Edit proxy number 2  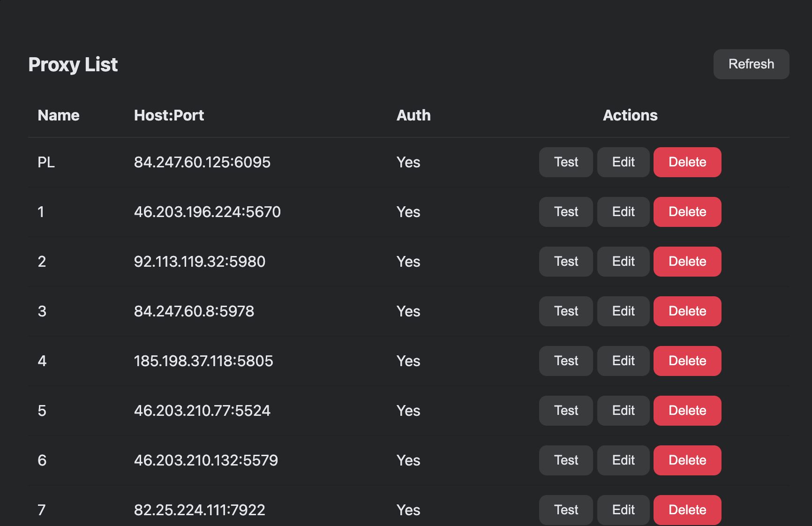(623, 262)
